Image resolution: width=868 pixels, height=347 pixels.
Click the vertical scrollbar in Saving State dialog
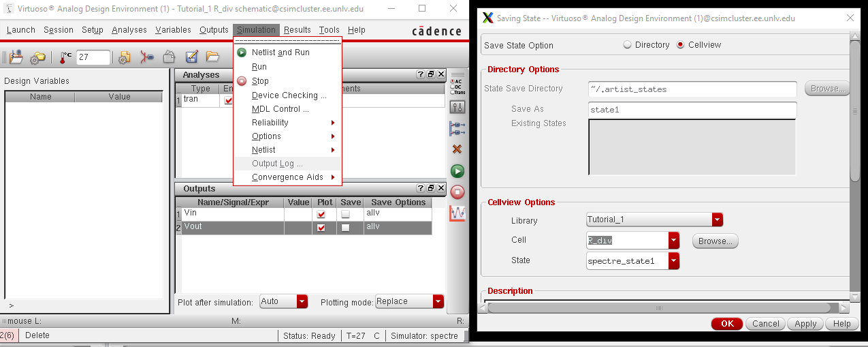point(855,111)
